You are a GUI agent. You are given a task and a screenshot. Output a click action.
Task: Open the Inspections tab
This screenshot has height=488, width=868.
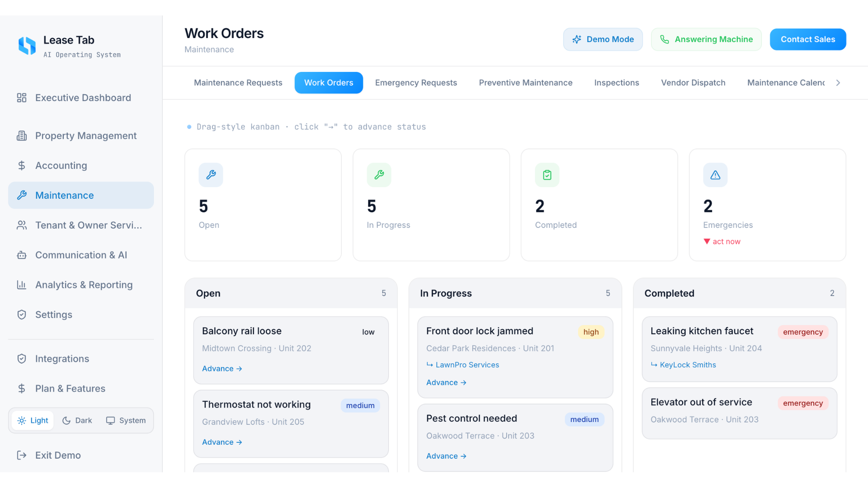point(616,83)
